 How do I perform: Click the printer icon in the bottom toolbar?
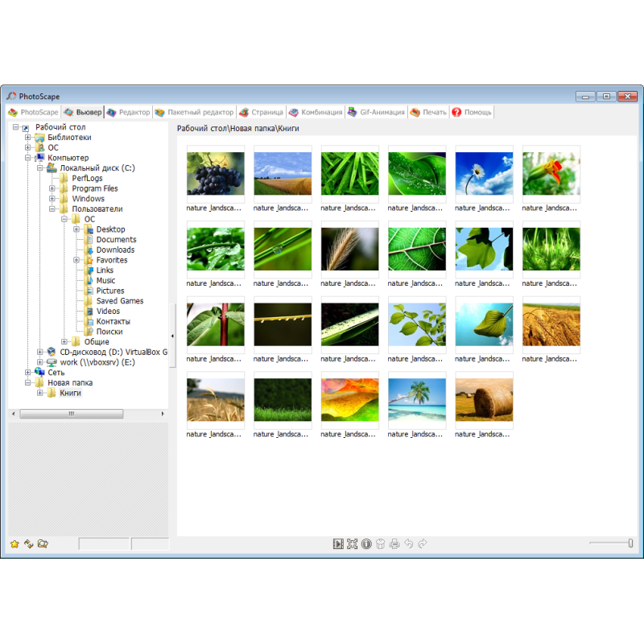(x=394, y=544)
